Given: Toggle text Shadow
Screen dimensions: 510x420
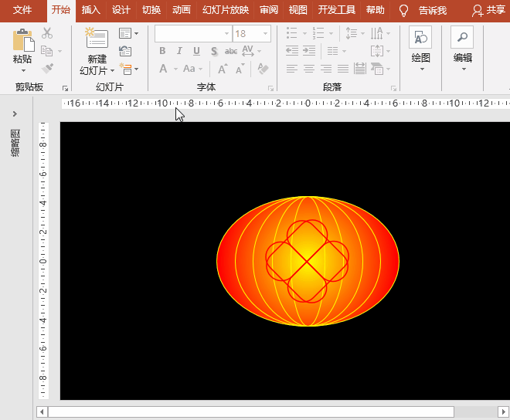Looking at the screenshot, I should pyautogui.click(x=214, y=51).
